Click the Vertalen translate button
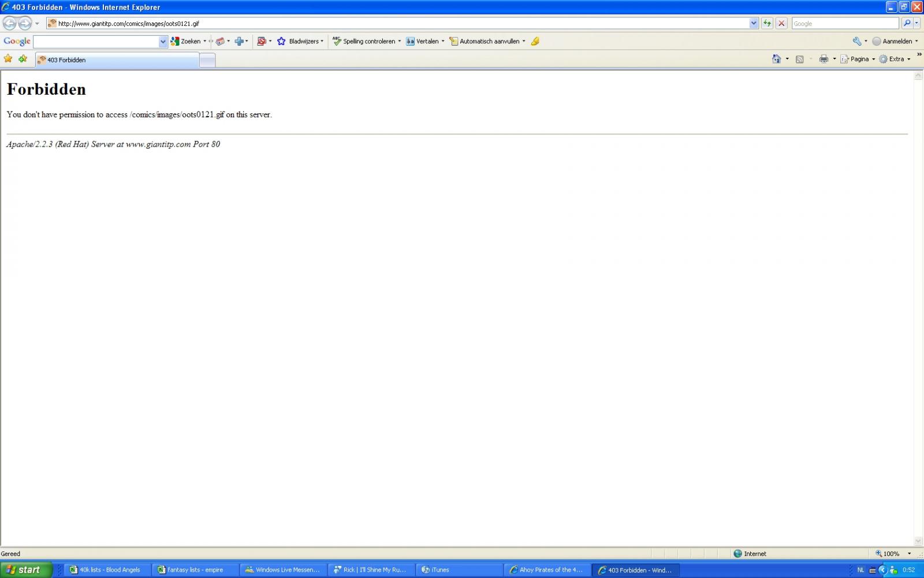The image size is (924, 578). 423,41
